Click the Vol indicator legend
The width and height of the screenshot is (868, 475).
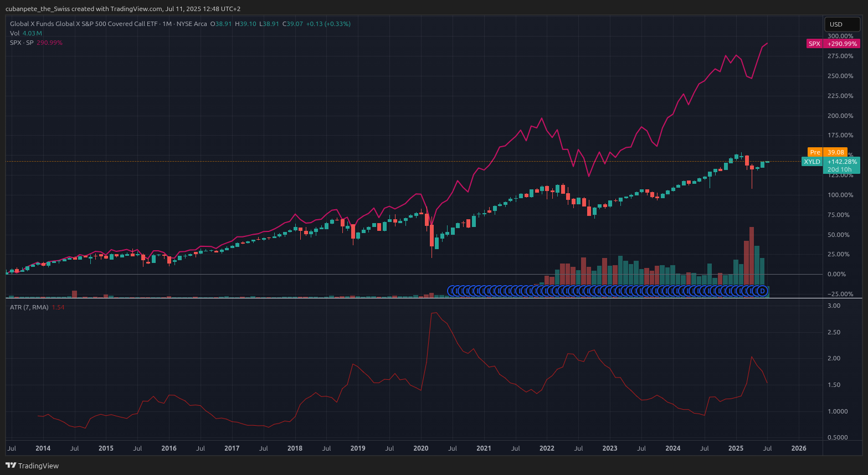(x=14, y=33)
